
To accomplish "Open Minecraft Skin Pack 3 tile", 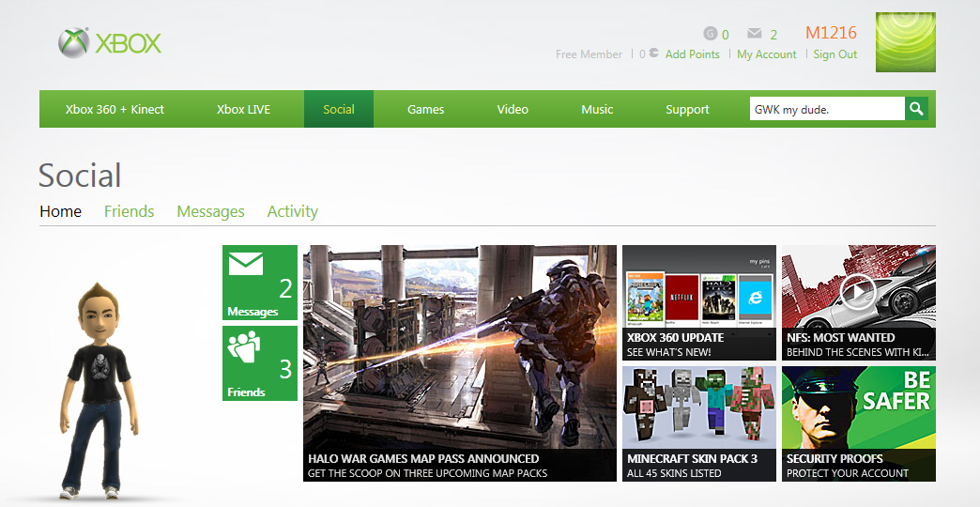I will [699, 423].
